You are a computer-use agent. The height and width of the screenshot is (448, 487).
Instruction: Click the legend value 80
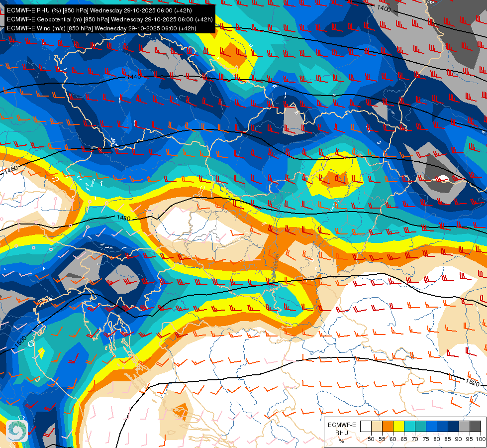pyautogui.click(x=437, y=439)
